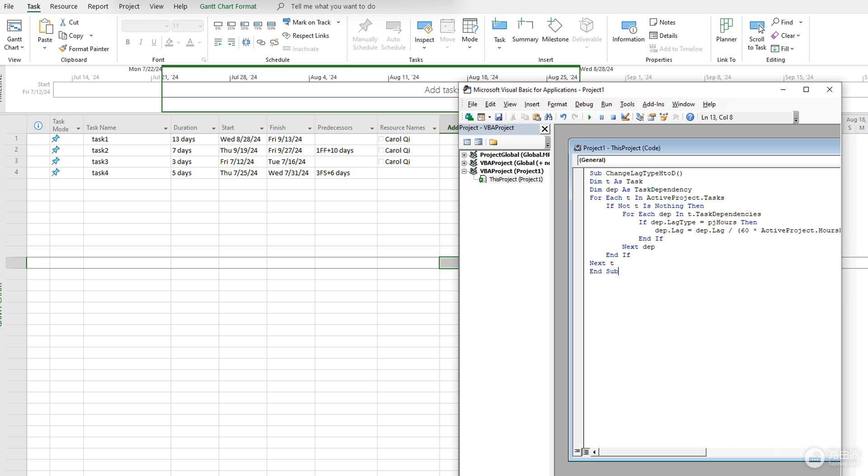Mark selected task 50% complete

[245, 26]
